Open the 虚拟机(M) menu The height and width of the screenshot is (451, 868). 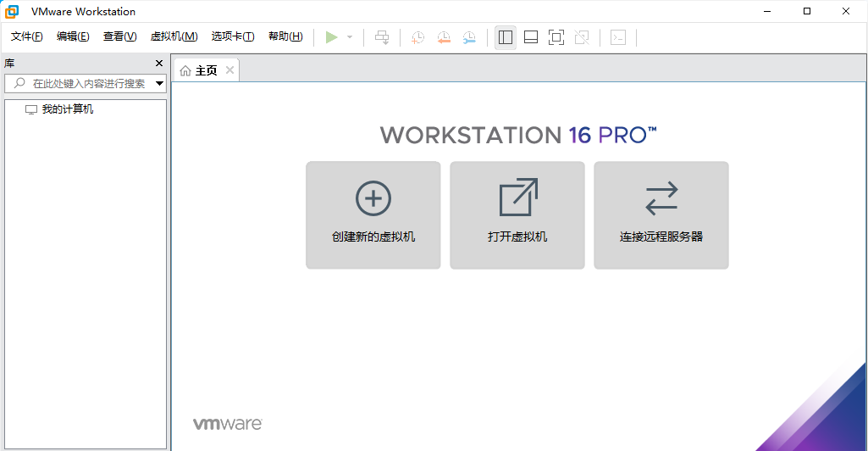(174, 36)
